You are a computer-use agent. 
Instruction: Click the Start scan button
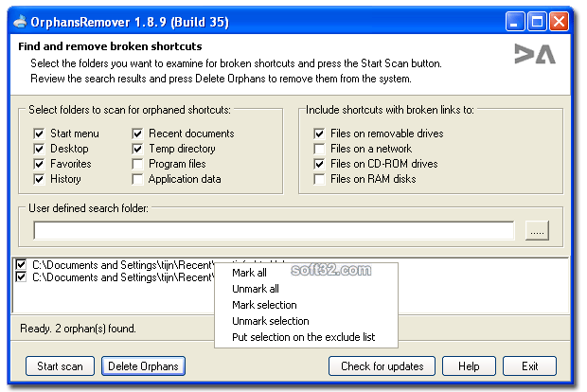(60, 365)
